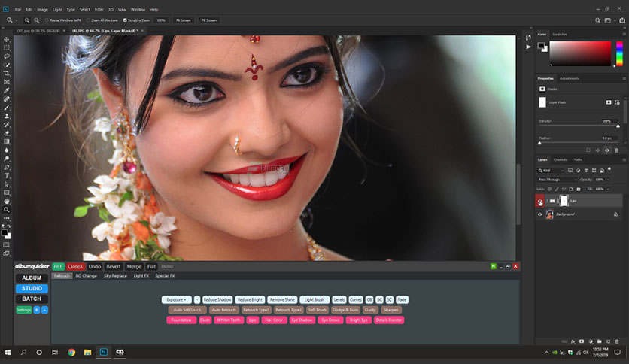Toggle lock transparent pixels icon

(x=549, y=189)
